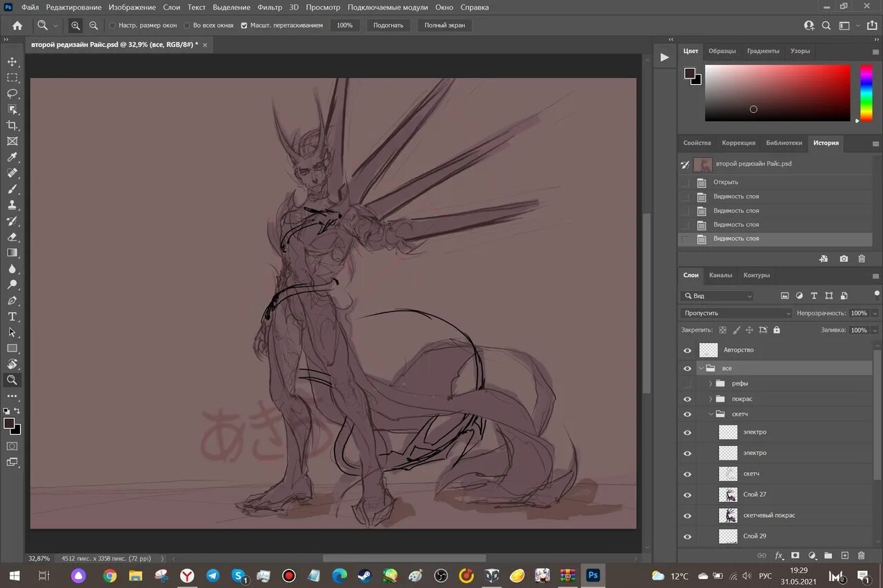Switch to the Каналы tab

pyautogui.click(x=720, y=275)
